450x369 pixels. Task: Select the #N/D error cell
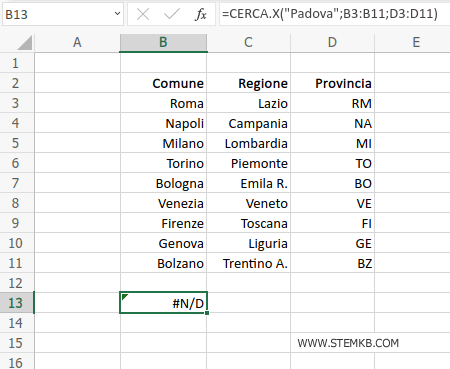[164, 303]
